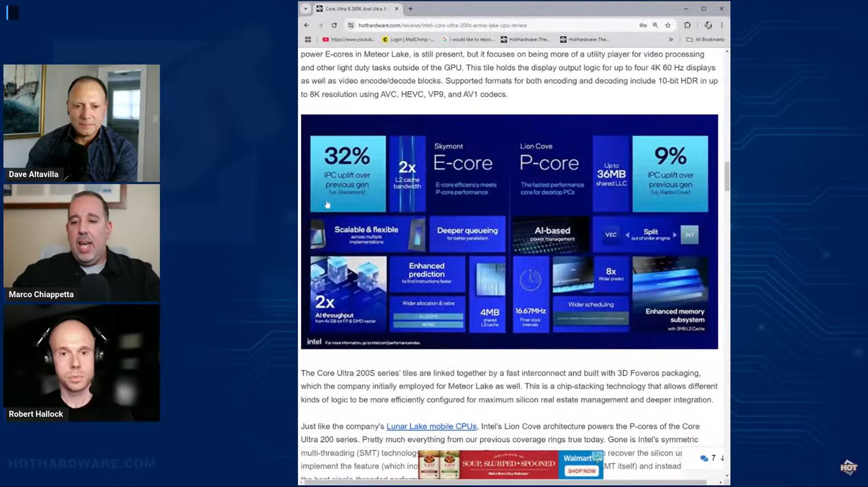The width and height of the screenshot is (868, 487).
Task: Follow the Lunar Lake mobile CPUs link
Action: click(431, 426)
